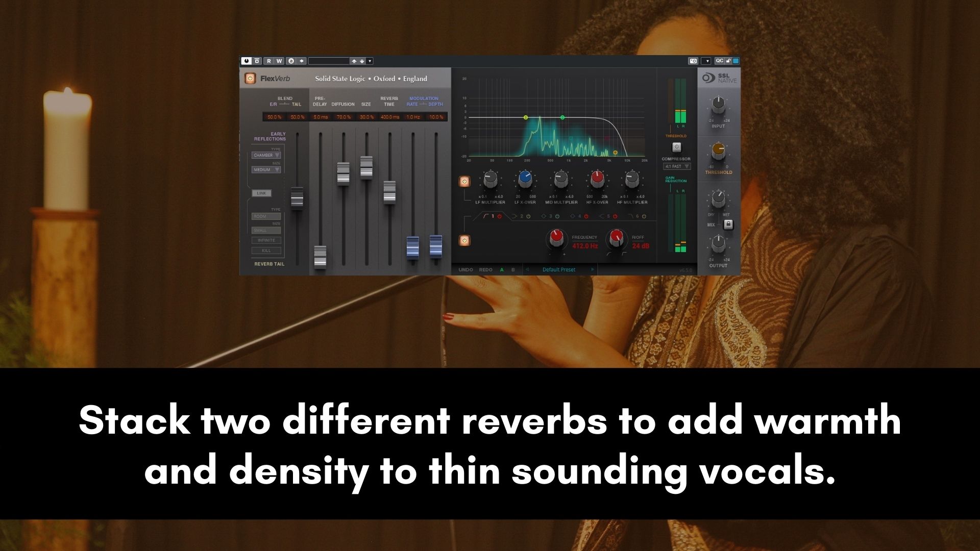Viewport: 980px width, 551px height.
Task: Load next preset with down arrow
Action: point(362,61)
